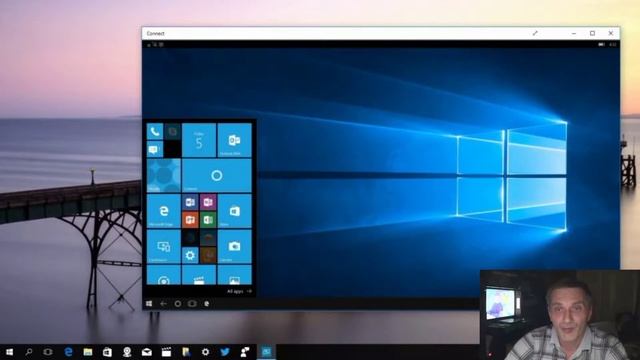Open the wide Cortana tile
This screenshot has height=360, width=640.
click(217, 176)
